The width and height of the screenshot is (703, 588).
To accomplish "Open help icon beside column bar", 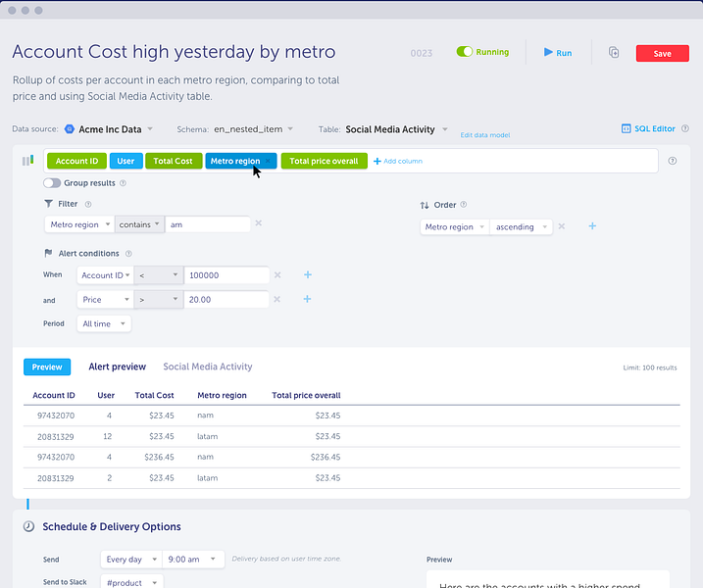I will [672, 161].
